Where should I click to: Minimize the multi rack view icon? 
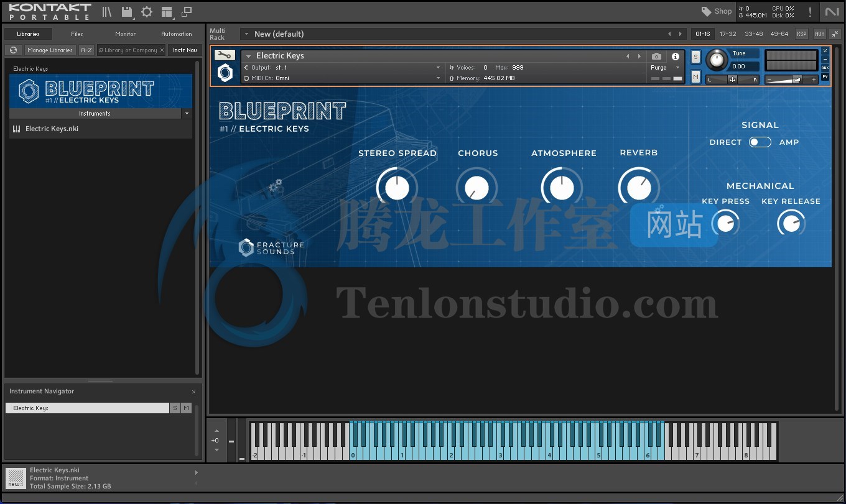[835, 34]
